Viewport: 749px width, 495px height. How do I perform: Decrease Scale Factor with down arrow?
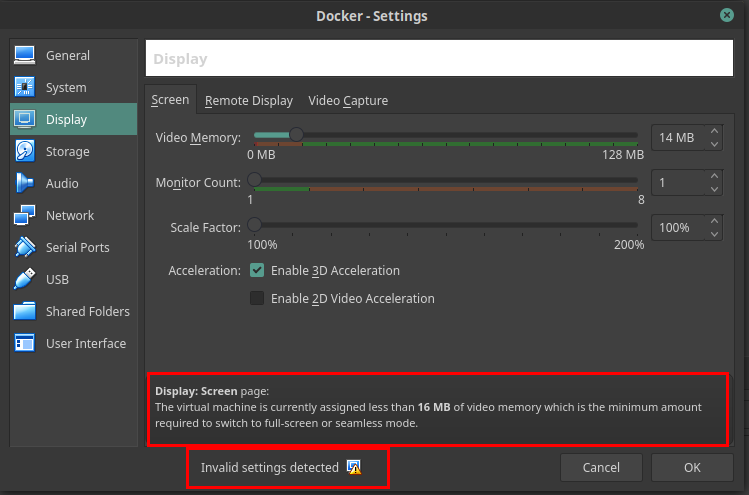tap(714, 234)
